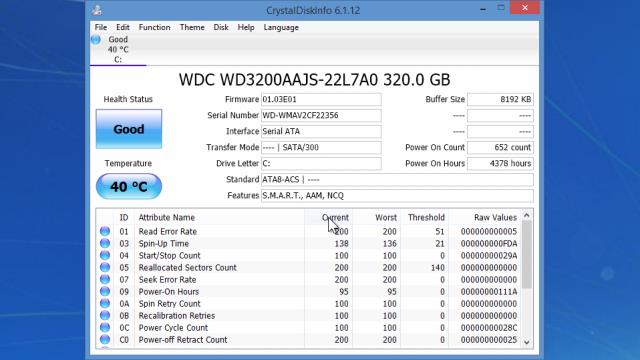Select the Power-On Hours row text

pyautogui.click(x=169, y=291)
